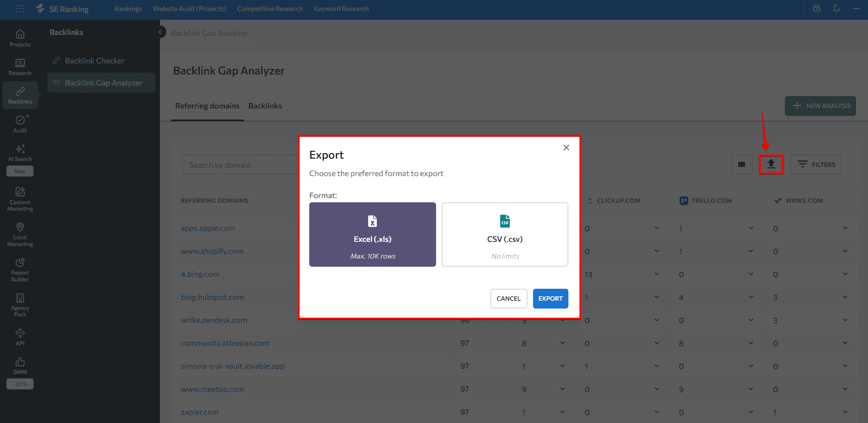Image resolution: width=868 pixels, height=423 pixels.
Task: Open www.meetup.com link
Action: point(212,389)
